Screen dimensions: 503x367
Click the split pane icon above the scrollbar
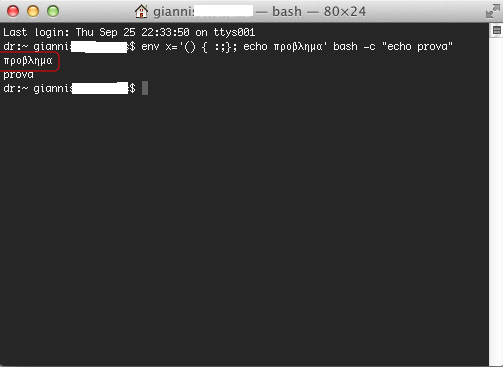[497, 31]
